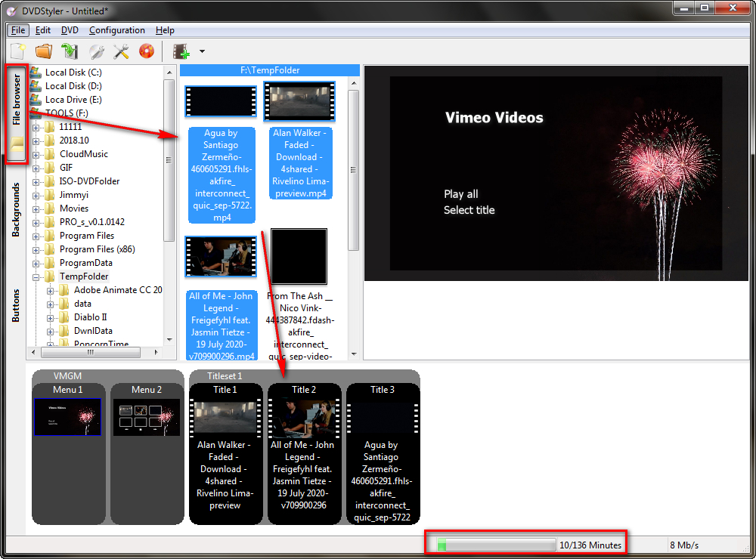Switch to the Backgrounds side tab
This screenshot has width=756, height=559.
[x=16, y=210]
